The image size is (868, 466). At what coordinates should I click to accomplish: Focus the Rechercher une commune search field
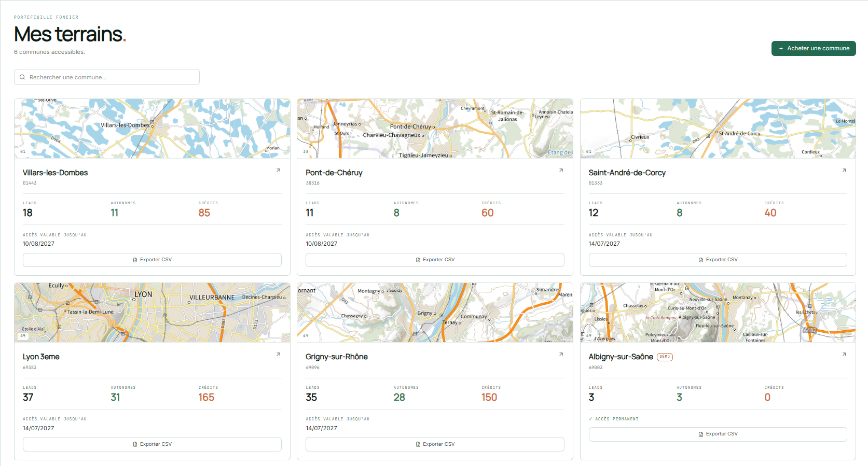coord(107,77)
